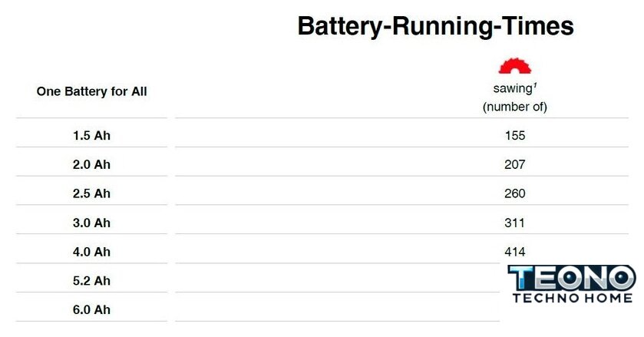Click the red saw blade icon
Screen dimensions: 644x337
[514, 66]
